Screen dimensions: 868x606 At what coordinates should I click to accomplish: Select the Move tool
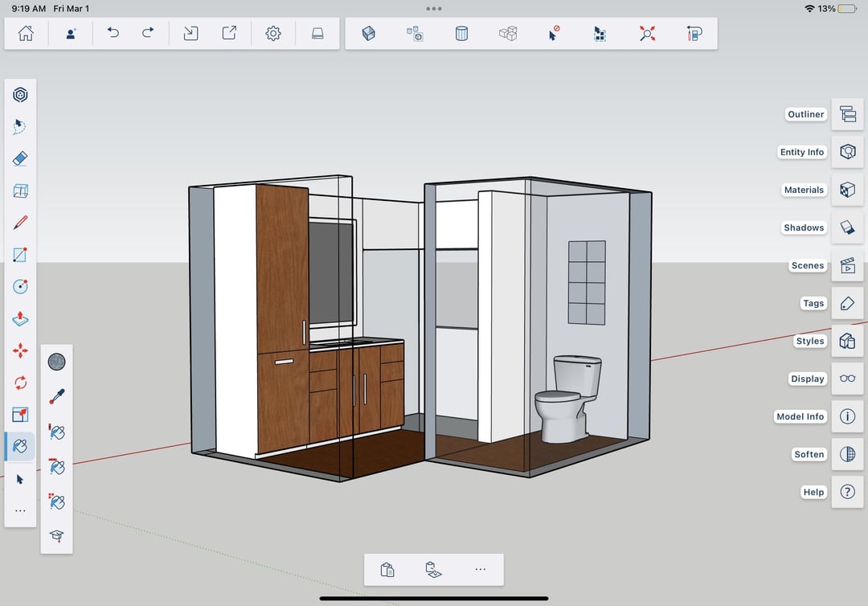click(x=20, y=350)
